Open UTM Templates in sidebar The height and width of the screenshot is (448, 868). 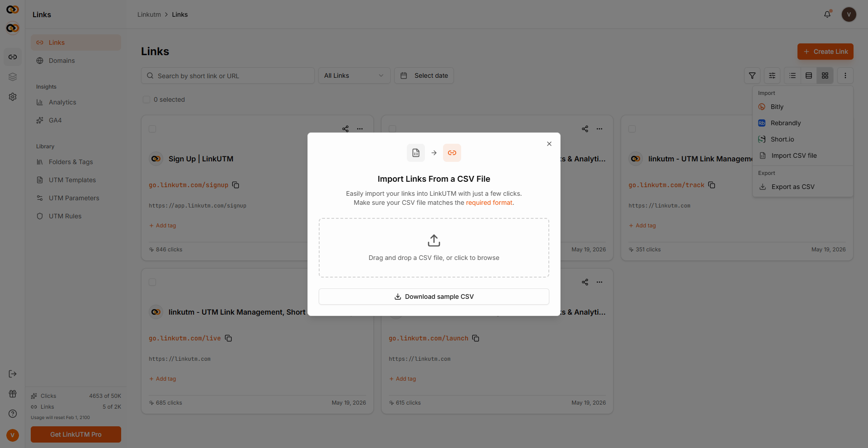coord(76,180)
